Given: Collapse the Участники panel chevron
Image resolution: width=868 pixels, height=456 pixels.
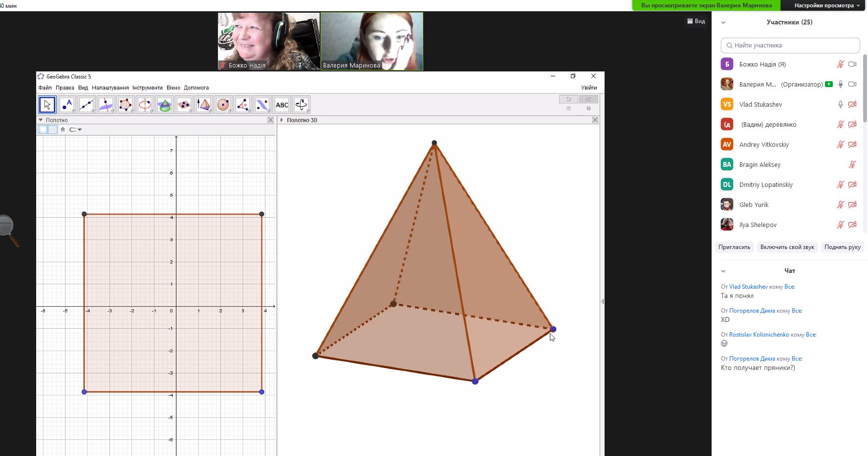Looking at the screenshot, I should [x=723, y=23].
